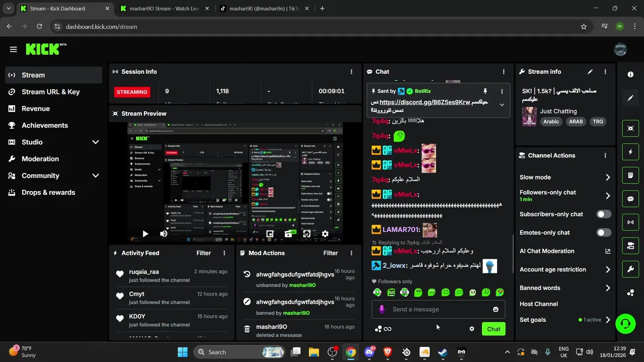Expand the pinned message chevron
Screen dimensions: 644x362
pyautogui.click(x=502, y=105)
